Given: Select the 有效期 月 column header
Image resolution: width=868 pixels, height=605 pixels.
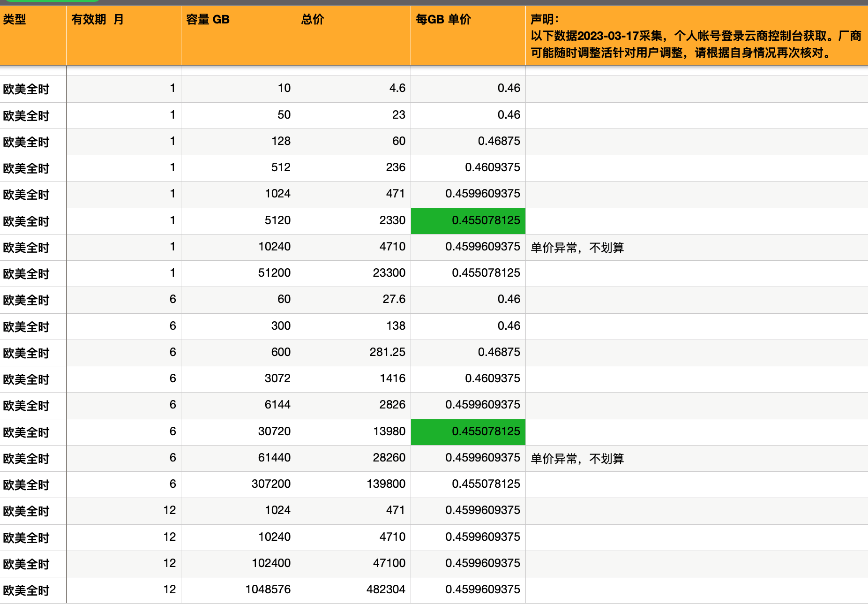Looking at the screenshot, I should click(x=124, y=36).
